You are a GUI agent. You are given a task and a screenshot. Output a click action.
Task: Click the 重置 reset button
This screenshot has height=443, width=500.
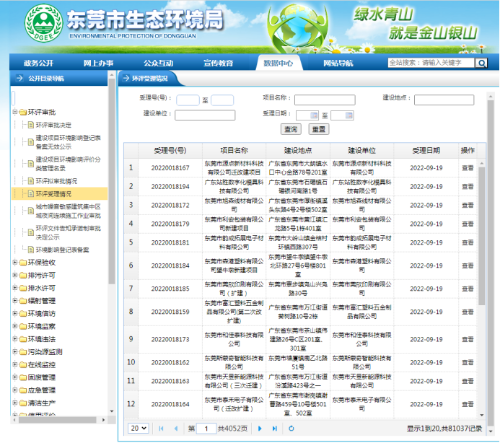tap(319, 129)
